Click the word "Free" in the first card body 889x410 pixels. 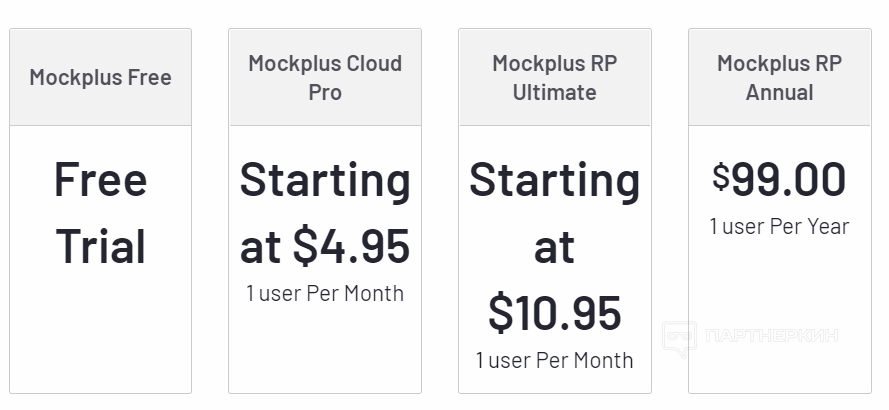pyautogui.click(x=100, y=180)
